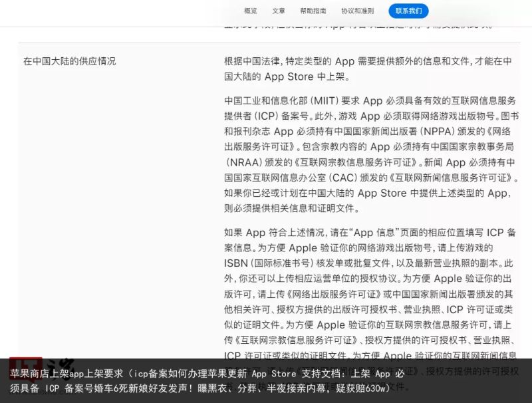The height and width of the screenshot is (403, 532).
Task: Click the line starting with ISBN (国际标准书号)
Action: click(x=368, y=263)
